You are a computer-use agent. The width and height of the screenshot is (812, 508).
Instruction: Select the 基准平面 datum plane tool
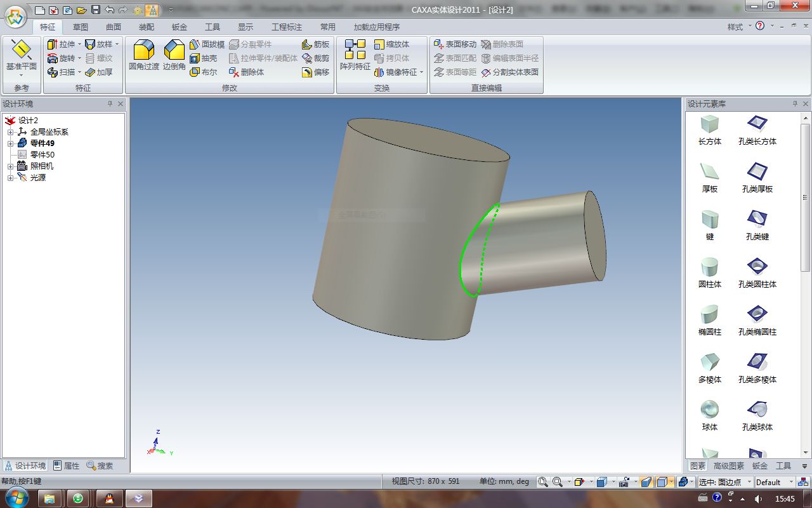point(22,58)
